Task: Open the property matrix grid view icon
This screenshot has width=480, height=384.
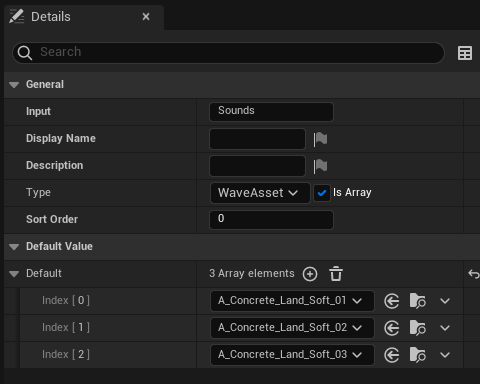Action: (x=464, y=53)
